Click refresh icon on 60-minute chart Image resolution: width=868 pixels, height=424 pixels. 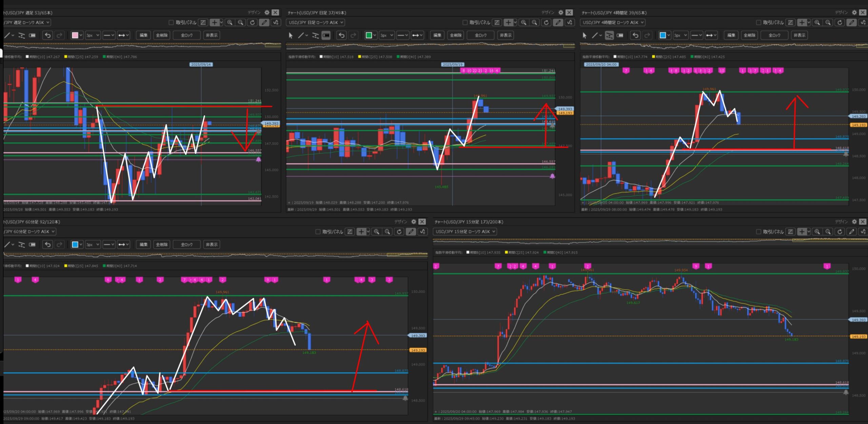tap(399, 231)
